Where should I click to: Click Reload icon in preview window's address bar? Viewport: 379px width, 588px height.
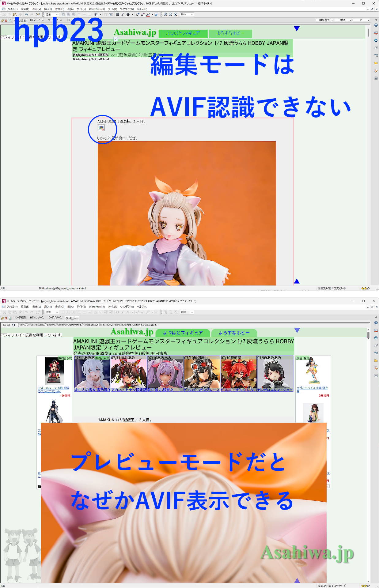13,325
